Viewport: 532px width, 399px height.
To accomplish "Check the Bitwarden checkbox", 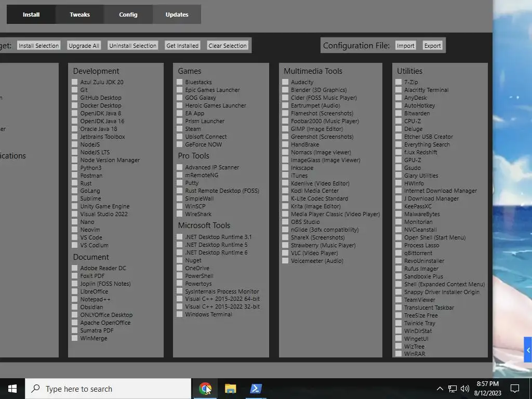I will (x=398, y=113).
